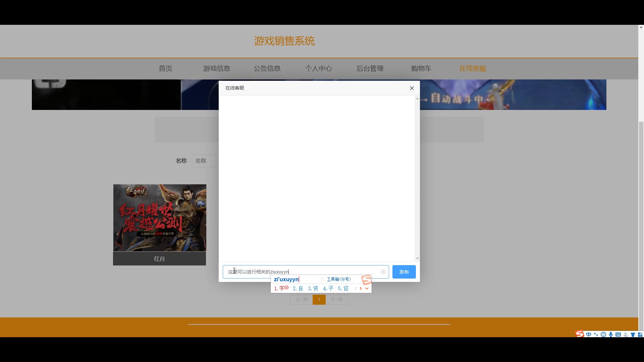This screenshot has height=362, width=644.
Task: Open the IME toolbox grid icon
Action: [640, 335]
